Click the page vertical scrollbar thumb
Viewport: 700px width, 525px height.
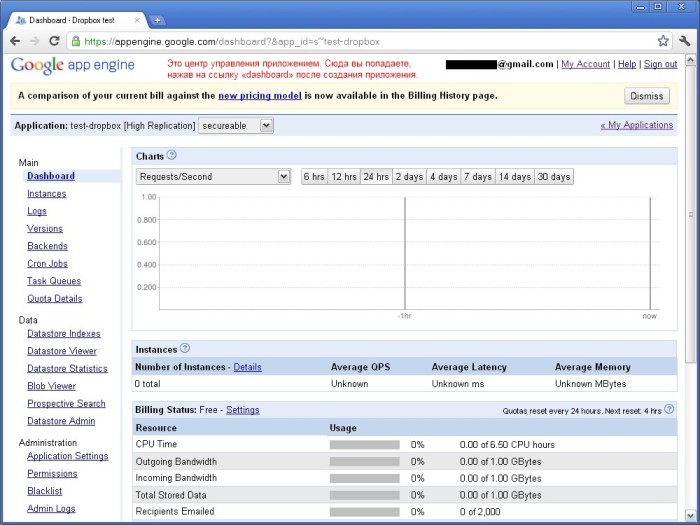690,213
